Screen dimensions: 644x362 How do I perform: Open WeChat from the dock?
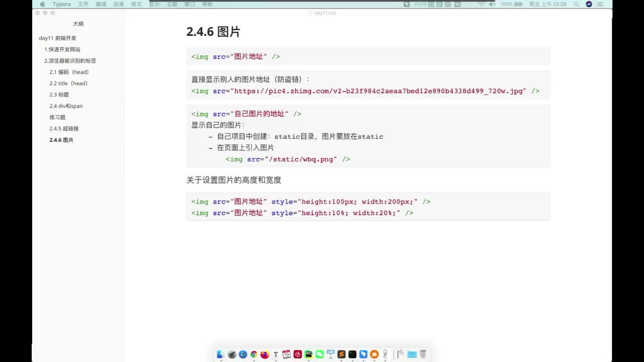point(319,354)
